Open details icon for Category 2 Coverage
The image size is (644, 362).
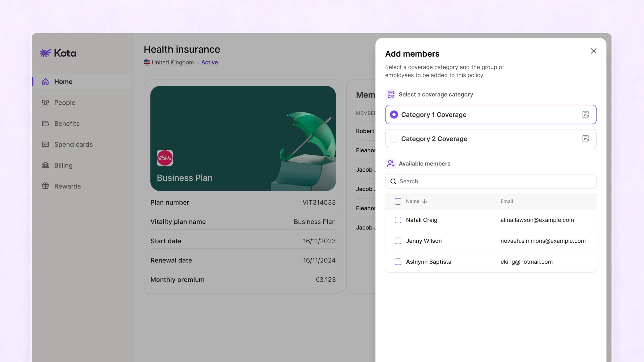tap(586, 139)
